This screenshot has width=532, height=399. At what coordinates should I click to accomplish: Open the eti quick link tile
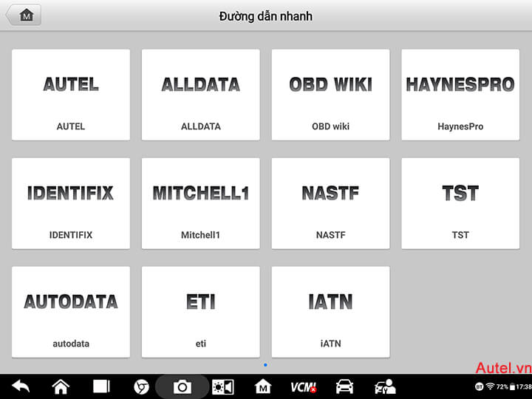pos(201,312)
